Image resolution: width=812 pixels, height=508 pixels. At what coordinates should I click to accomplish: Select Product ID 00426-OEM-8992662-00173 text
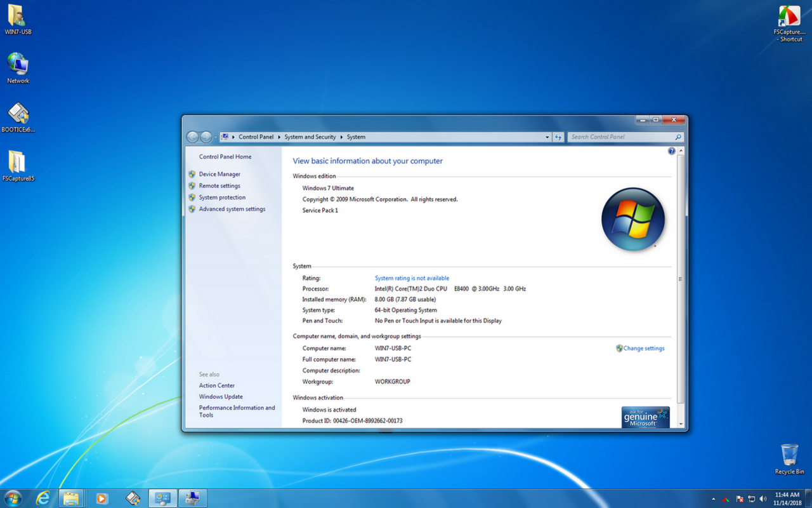pyautogui.click(x=352, y=421)
